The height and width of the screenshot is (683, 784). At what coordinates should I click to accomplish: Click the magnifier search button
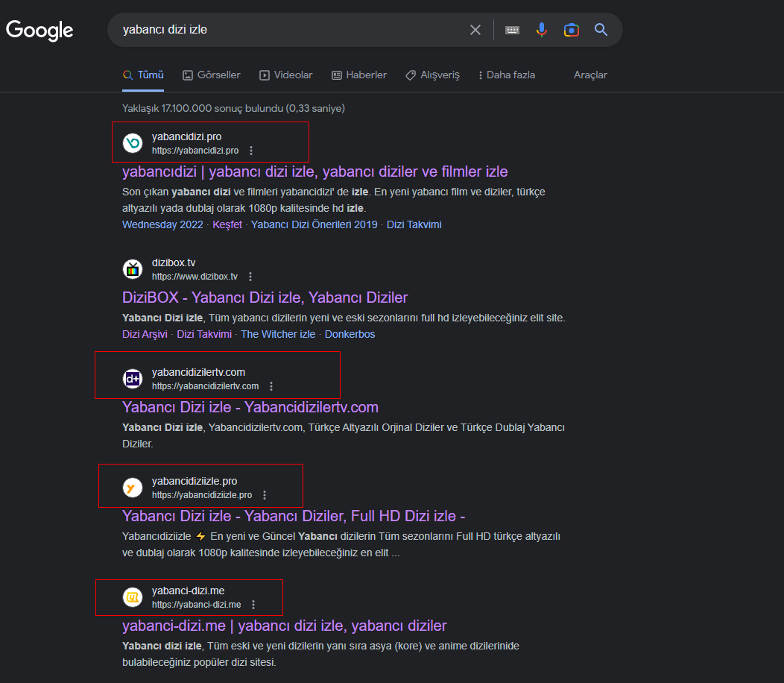coord(601,30)
